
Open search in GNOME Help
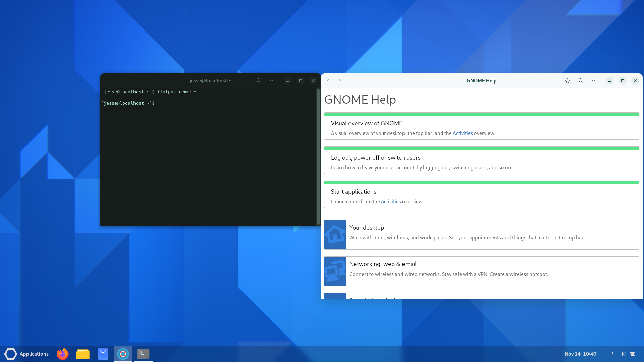(581, 81)
